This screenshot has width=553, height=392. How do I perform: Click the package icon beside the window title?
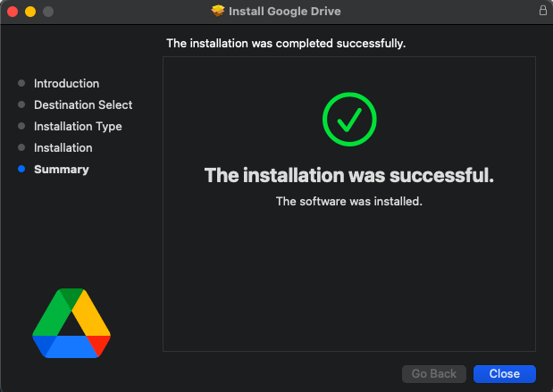218,11
